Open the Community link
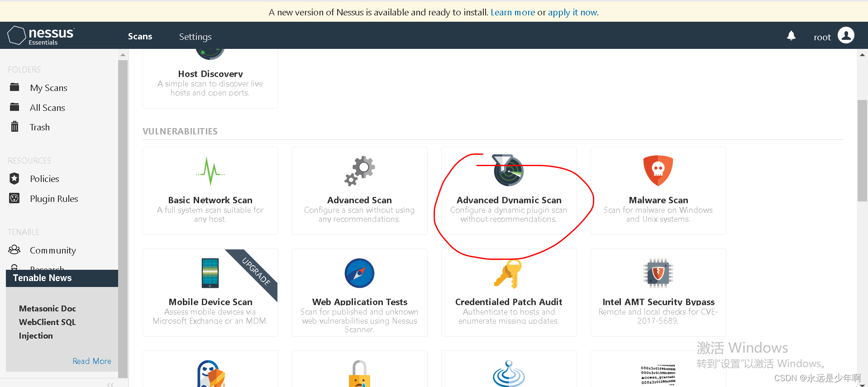 click(x=53, y=250)
